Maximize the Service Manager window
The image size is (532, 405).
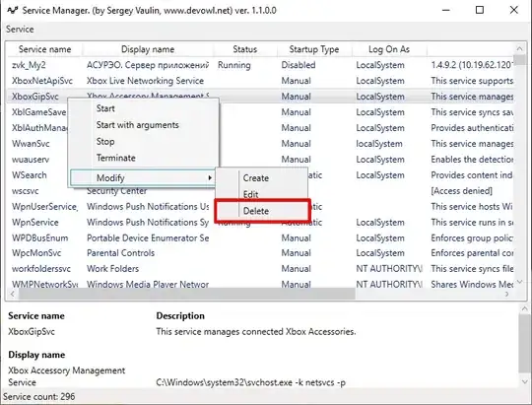(480, 10)
